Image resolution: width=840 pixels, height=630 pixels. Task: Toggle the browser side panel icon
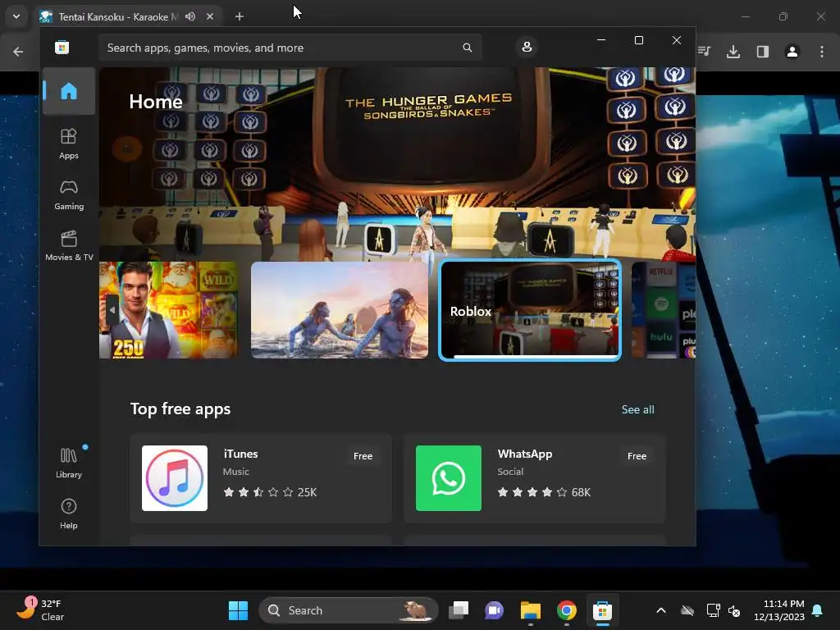[763, 52]
